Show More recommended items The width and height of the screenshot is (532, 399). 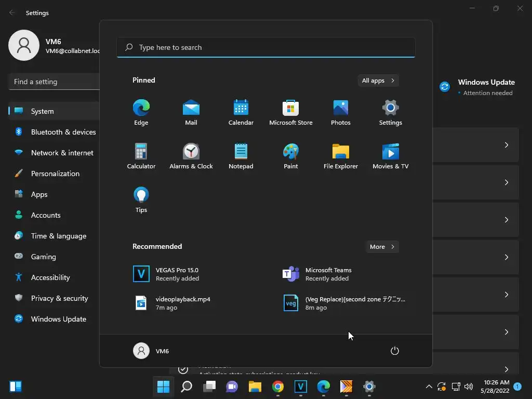[x=382, y=247]
